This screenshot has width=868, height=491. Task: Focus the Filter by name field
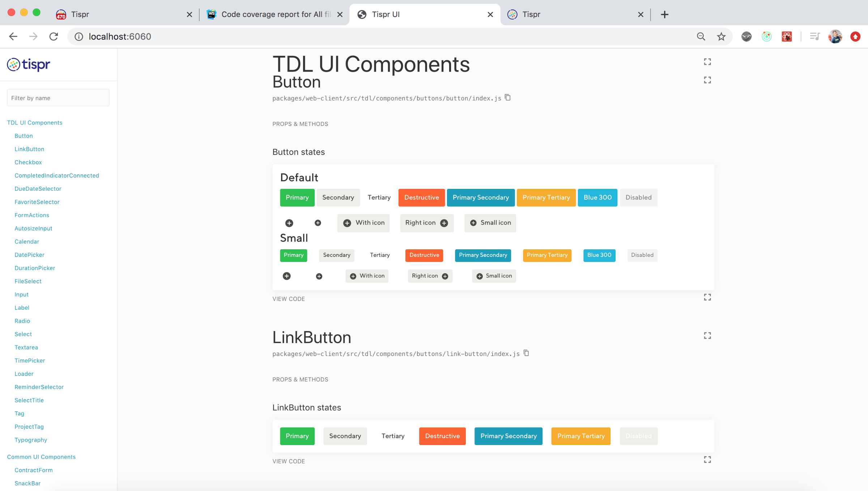[x=58, y=98]
